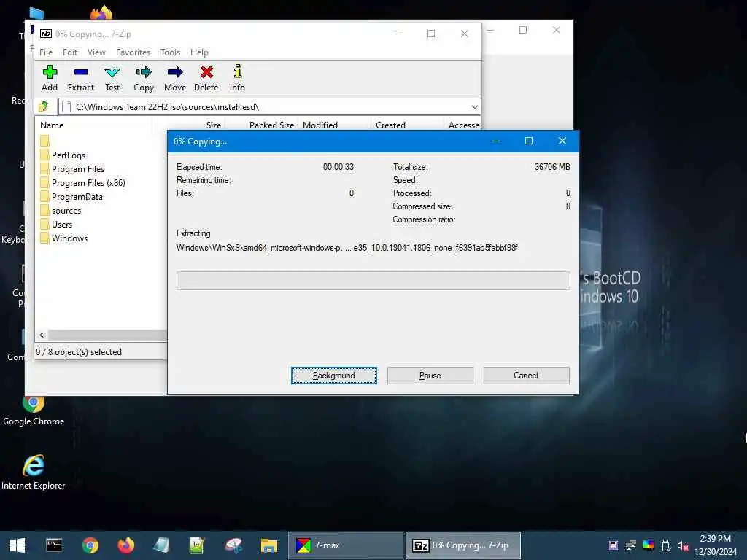747x560 pixels.
Task: Click the Delete toolbar icon
Action: click(x=206, y=78)
